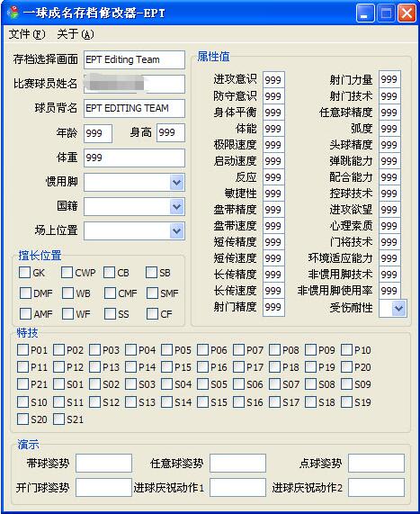Check the GK position checkbox
Image resolution: width=420 pixels, height=514 pixels.
[x=25, y=273]
